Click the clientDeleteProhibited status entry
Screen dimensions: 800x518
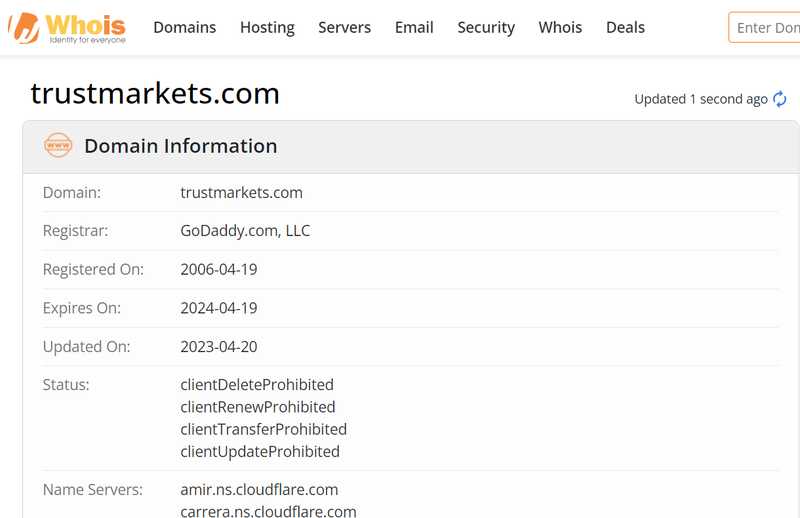coord(257,385)
